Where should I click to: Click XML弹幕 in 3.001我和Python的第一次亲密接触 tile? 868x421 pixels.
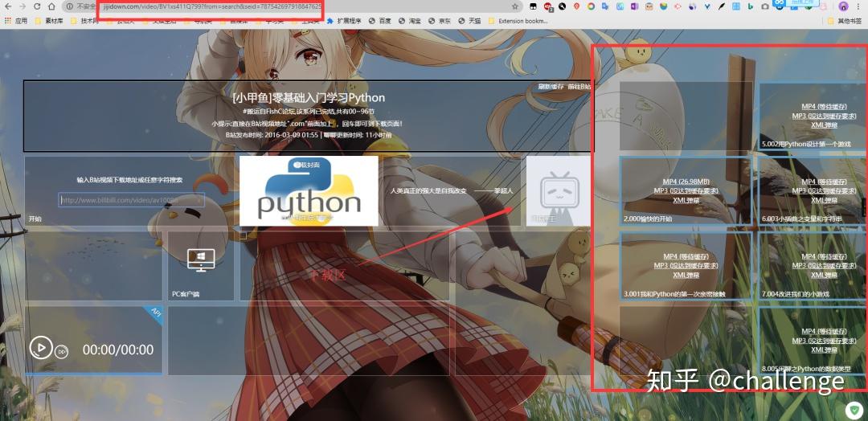click(686, 275)
